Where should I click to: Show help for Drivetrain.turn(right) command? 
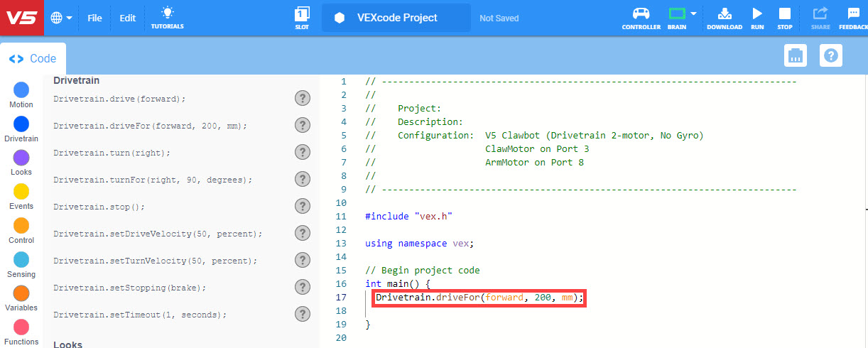303,153
